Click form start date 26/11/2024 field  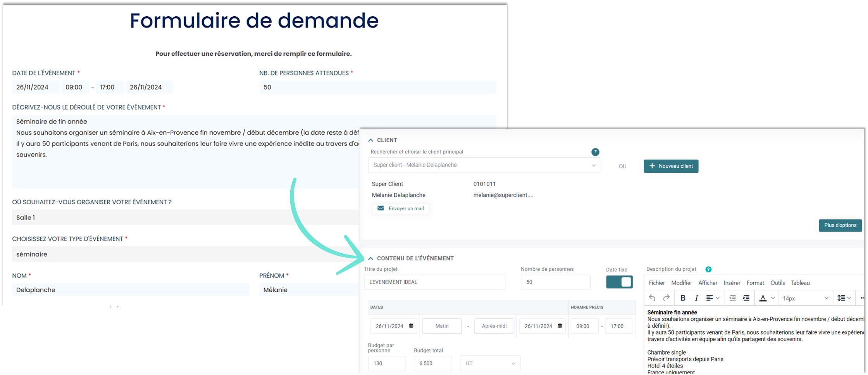click(36, 87)
